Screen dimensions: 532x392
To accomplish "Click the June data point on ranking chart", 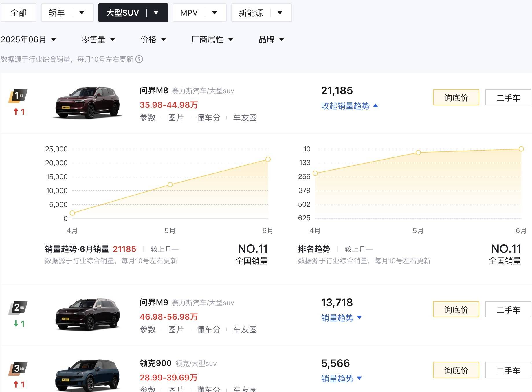I will coord(521,149).
